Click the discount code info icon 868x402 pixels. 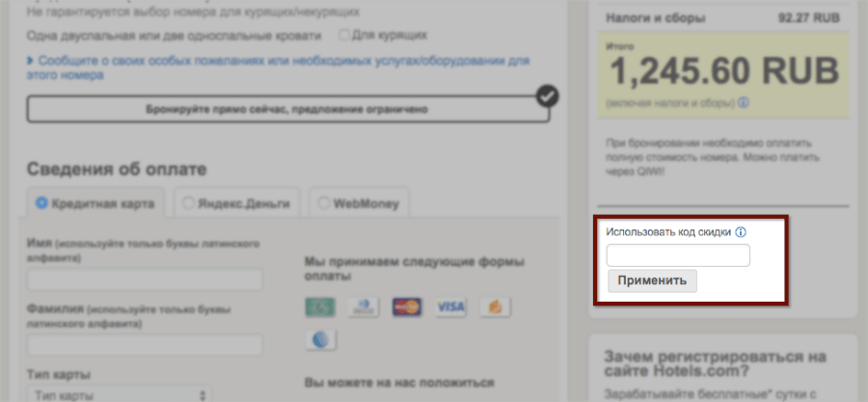tap(741, 232)
